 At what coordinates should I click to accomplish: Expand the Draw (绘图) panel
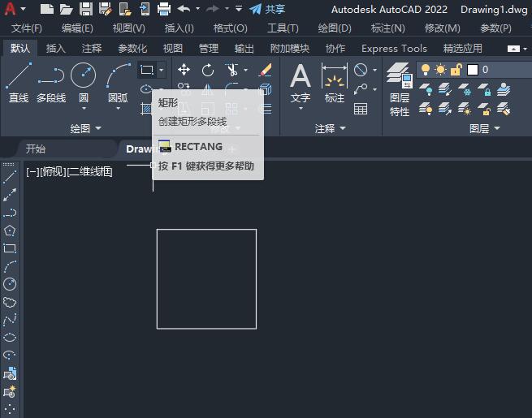[85, 128]
